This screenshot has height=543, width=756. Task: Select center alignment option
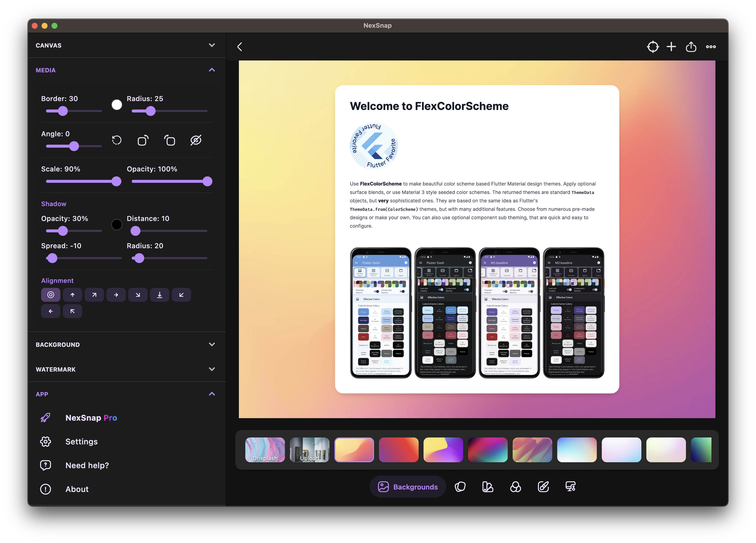[51, 295]
